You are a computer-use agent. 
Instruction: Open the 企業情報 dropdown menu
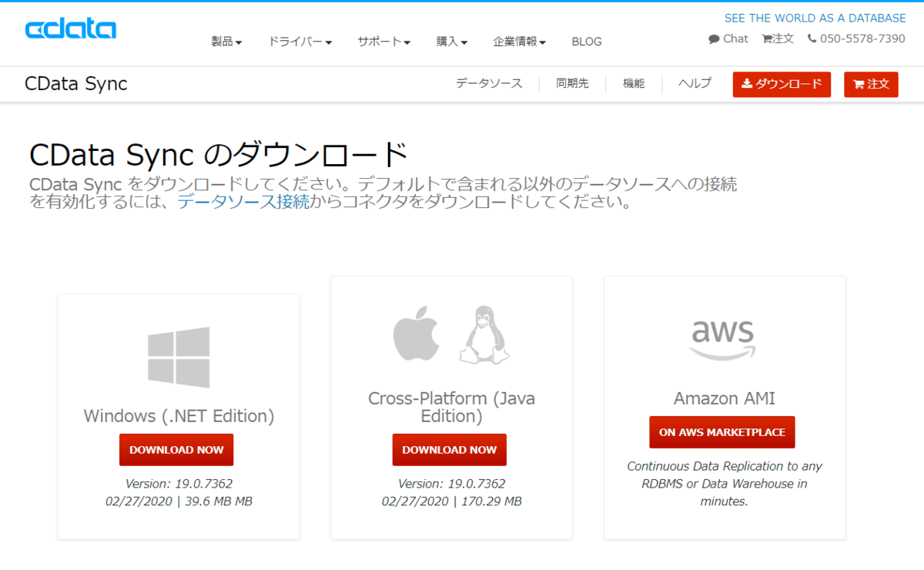(520, 42)
